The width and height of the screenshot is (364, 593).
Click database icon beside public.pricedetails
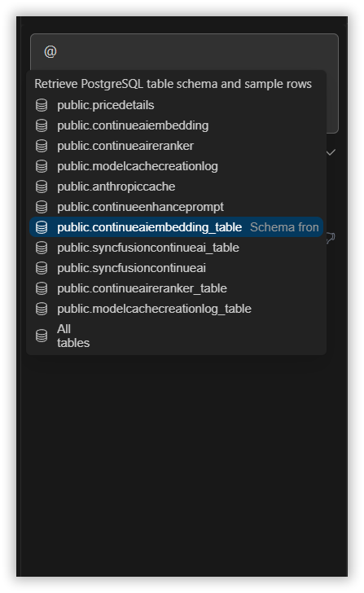click(x=42, y=105)
